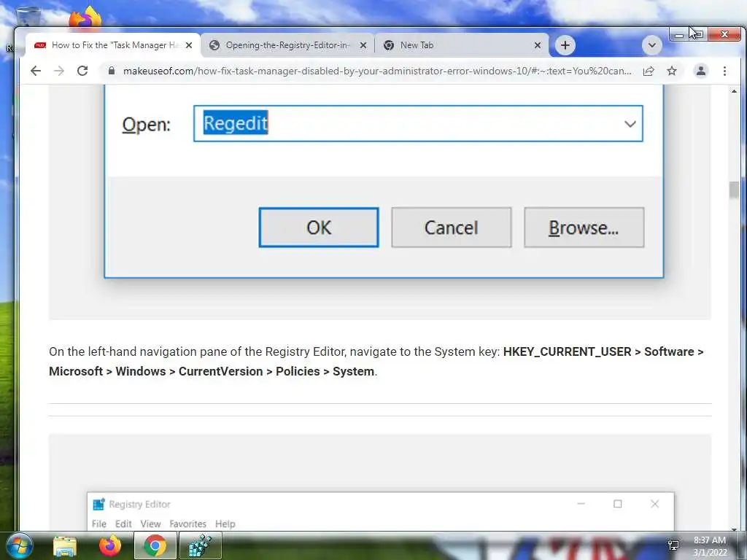Viewport: 747px width, 560px height.
Task: Open Windows Explorer from taskbar
Action: 65,545
